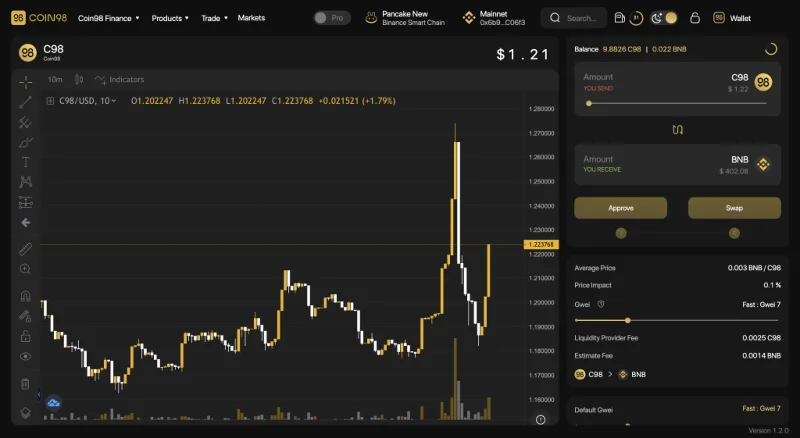Open the Indicators dialog
800x438 pixels.
point(119,80)
